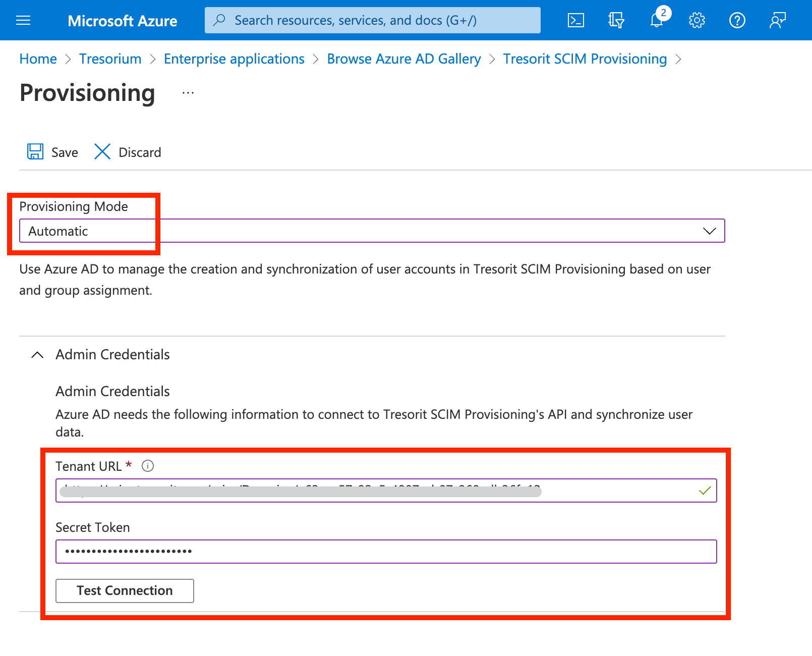Click the 'Provisioning Mode' label

[x=74, y=206]
